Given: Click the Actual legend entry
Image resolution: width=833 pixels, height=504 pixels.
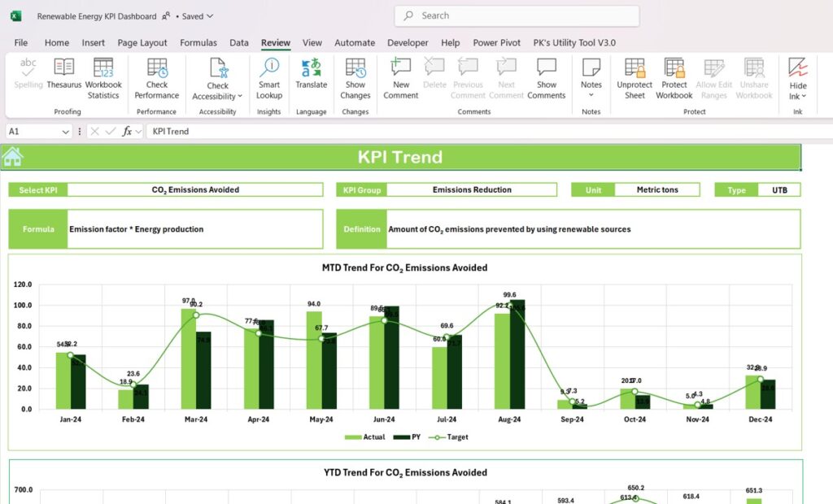Looking at the screenshot, I should [x=365, y=437].
